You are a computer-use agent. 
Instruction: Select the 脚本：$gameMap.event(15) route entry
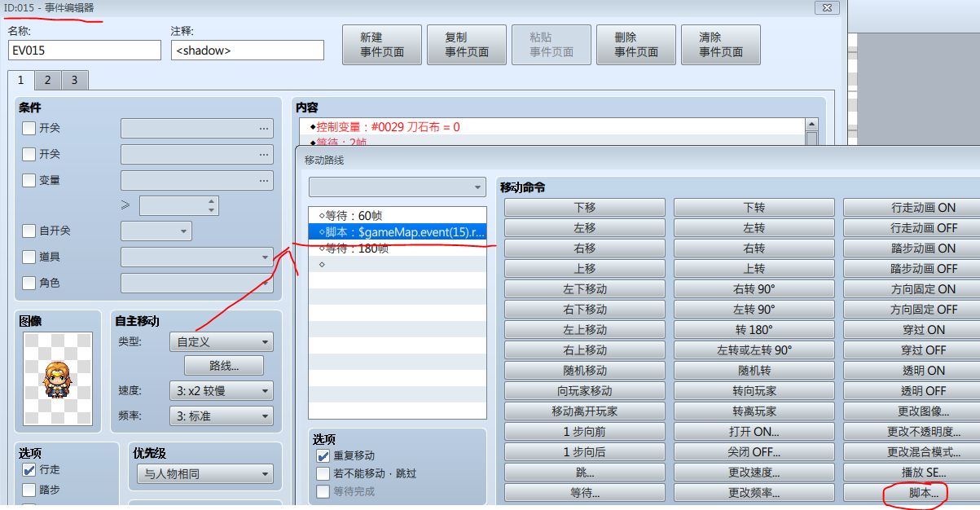click(x=398, y=232)
